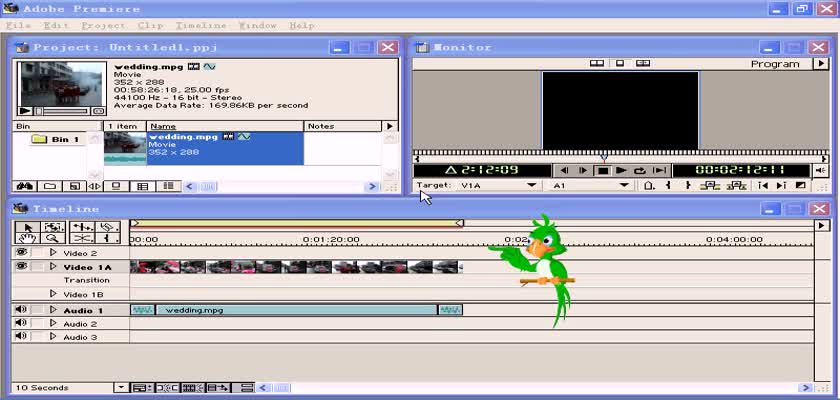
Task: Switch Project window to list view
Action: tap(169, 186)
